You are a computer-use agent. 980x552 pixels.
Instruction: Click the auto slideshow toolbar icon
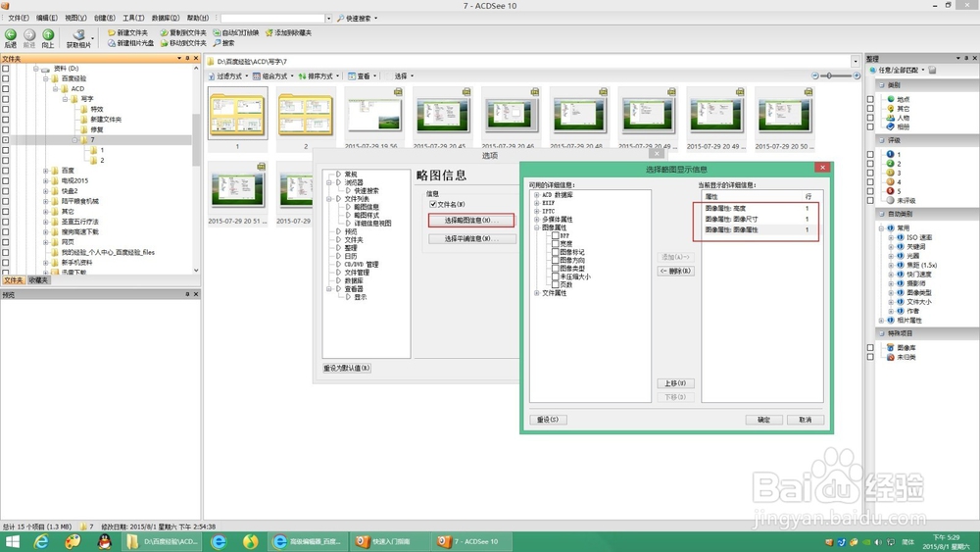point(217,32)
